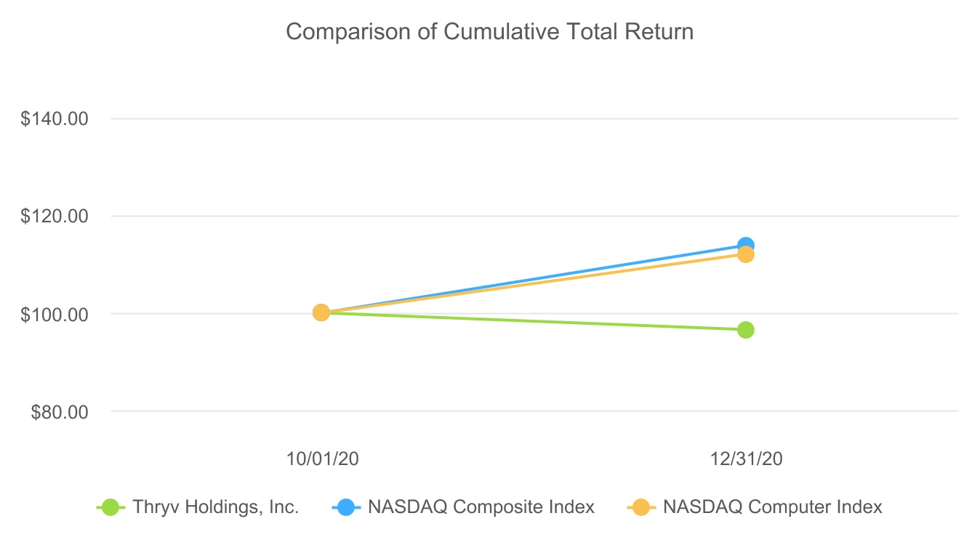Click the $140.00 y-axis label
Image resolution: width=980 pixels, height=545 pixels.
[55, 118]
